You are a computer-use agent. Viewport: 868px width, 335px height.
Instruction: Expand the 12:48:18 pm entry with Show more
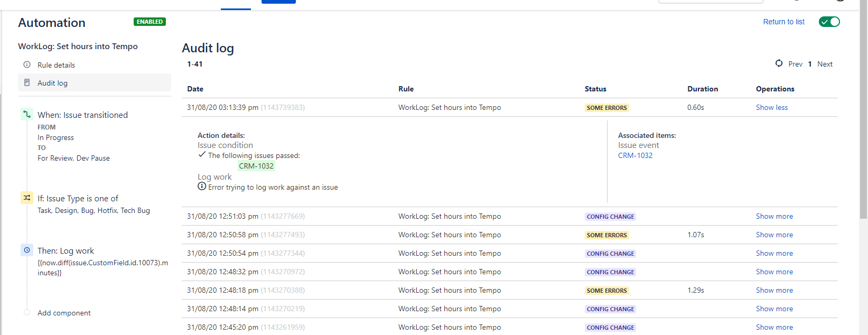[774, 290]
